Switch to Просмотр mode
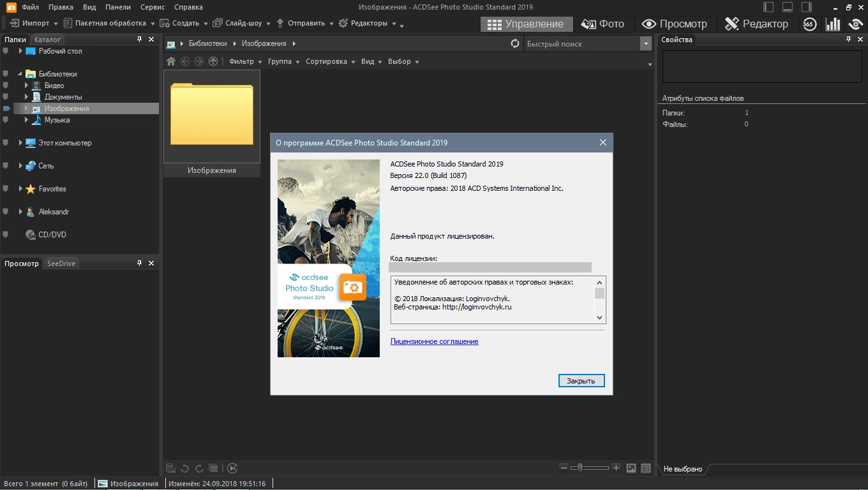Image resolution: width=868 pixels, height=490 pixels. pyautogui.click(x=675, y=24)
